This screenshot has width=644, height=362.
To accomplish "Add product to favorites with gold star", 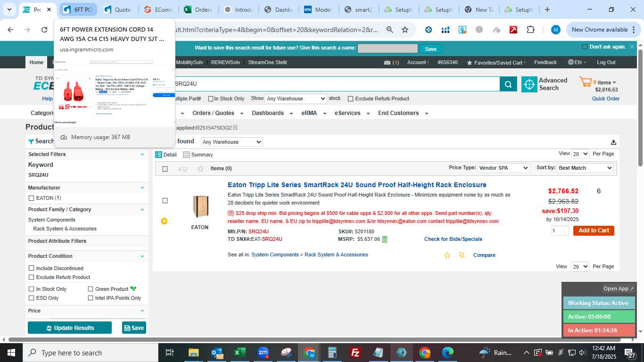I will (447, 255).
